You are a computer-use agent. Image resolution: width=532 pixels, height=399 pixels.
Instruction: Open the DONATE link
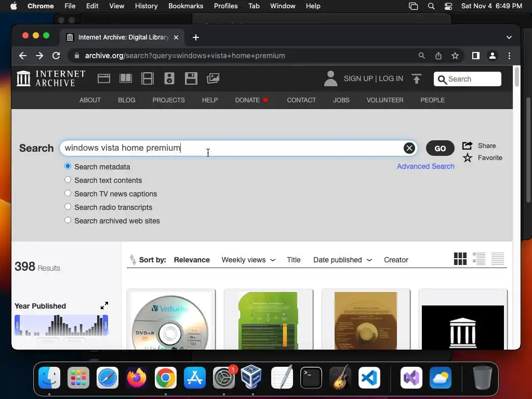[x=247, y=100]
